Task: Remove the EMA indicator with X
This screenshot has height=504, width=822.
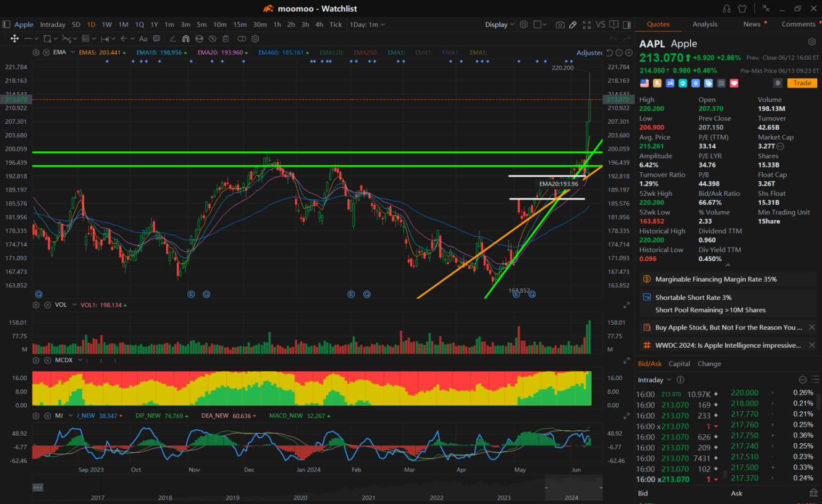Action: (x=46, y=52)
